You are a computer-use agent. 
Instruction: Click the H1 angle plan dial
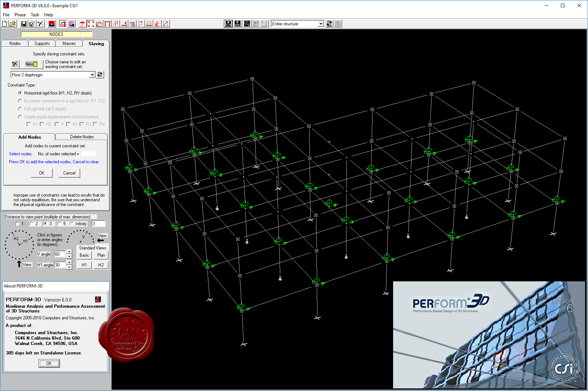(19, 245)
